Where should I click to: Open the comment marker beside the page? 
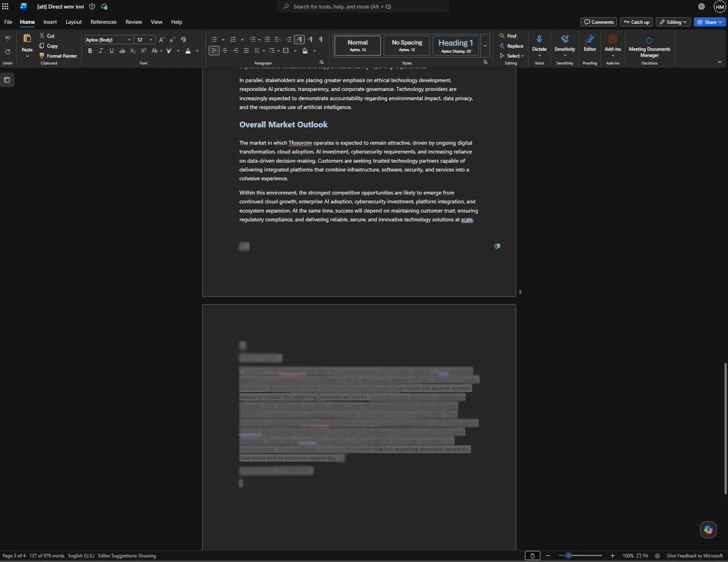(x=497, y=246)
